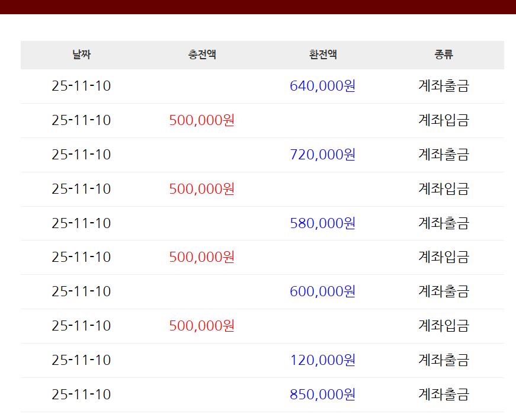Click 계좌출금 in the 600,000원 row
The height and width of the screenshot is (420, 516).
443,291
